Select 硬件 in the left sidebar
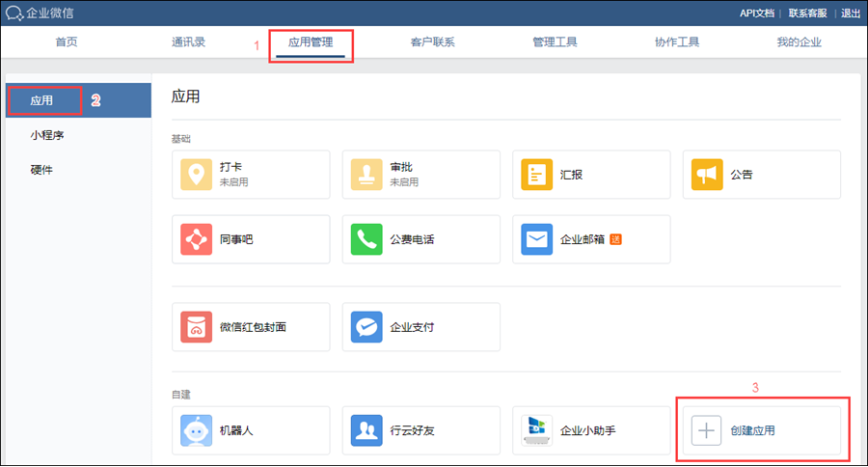Image resolution: width=868 pixels, height=467 pixels. click(41, 170)
